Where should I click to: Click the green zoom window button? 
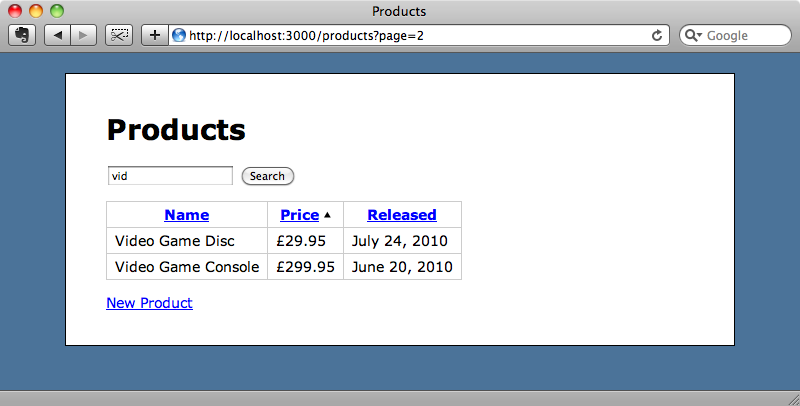pos(57,11)
